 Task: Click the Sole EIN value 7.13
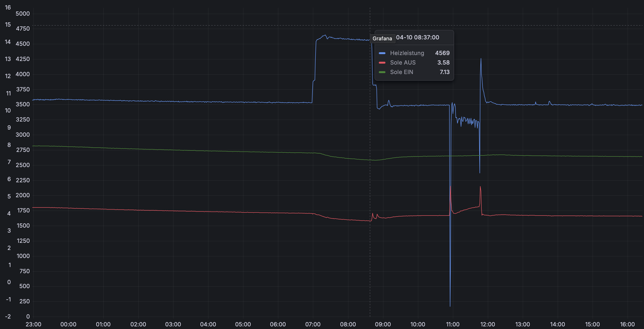click(444, 72)
